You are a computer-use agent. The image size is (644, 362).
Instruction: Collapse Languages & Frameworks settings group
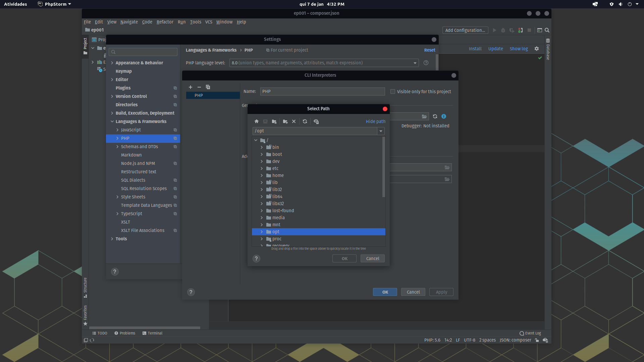coord(112,121)
